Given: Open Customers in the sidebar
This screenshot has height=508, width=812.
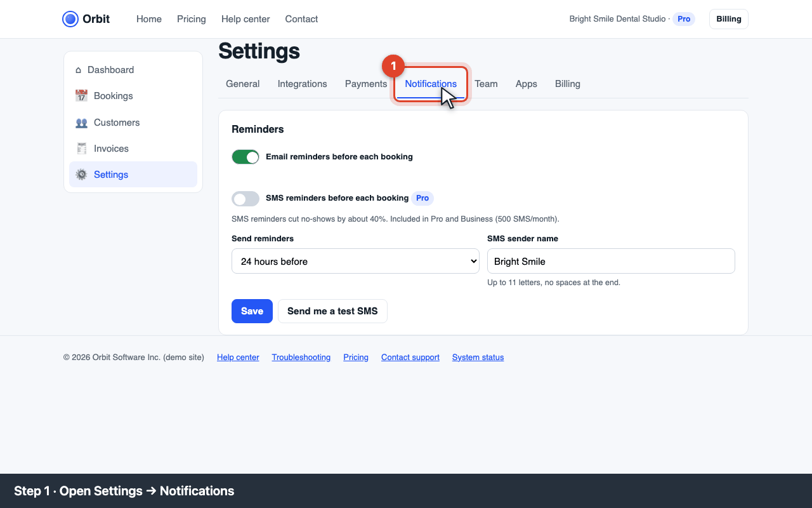Looking at the screenshot, I should click(x=133, y=123).
